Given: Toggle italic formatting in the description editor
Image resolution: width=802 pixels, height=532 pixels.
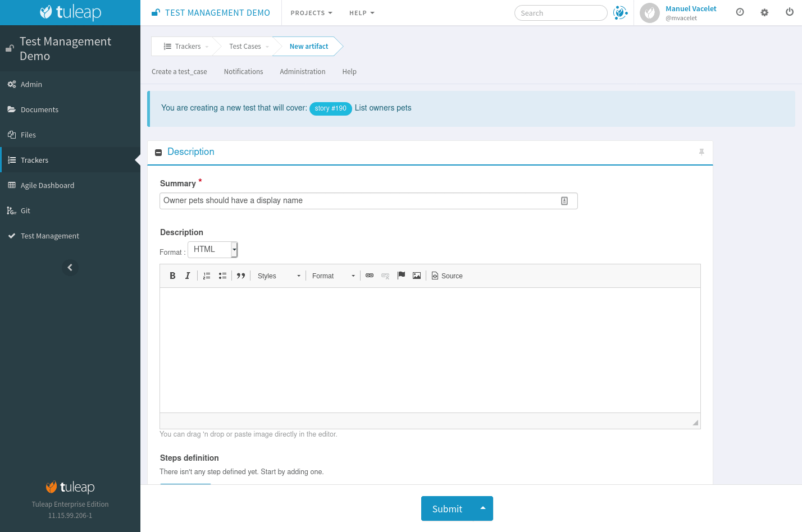Looking at the screenshot, I should click(188, 276).
